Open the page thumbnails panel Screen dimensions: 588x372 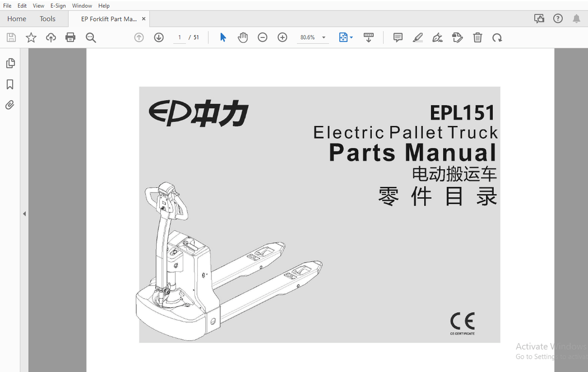pyautogui.click(x=10, y=63)
